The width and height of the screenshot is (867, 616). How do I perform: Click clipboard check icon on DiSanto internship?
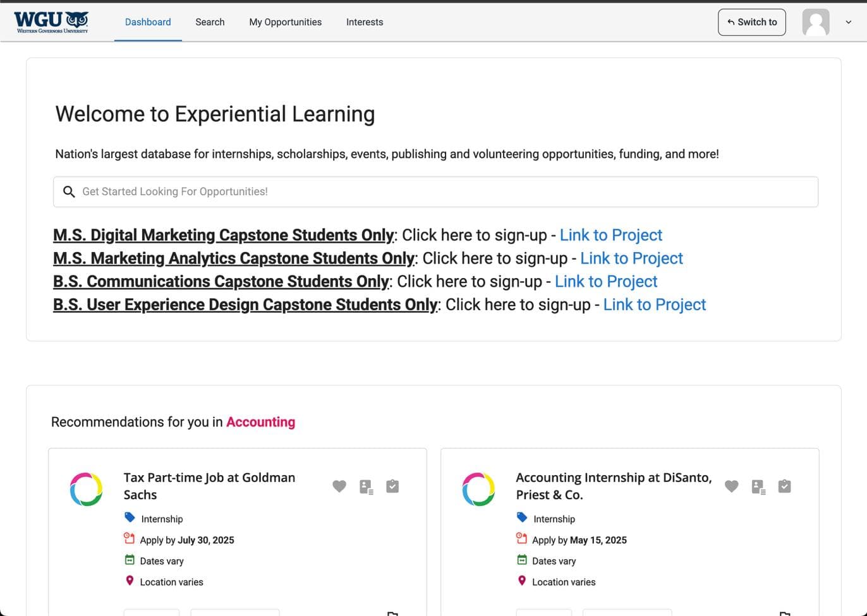(785, 486)
